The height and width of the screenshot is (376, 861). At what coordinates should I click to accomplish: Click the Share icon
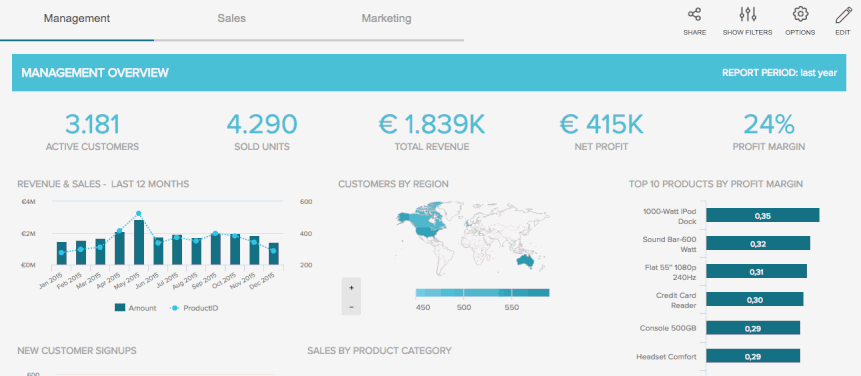tap(695, 14)
